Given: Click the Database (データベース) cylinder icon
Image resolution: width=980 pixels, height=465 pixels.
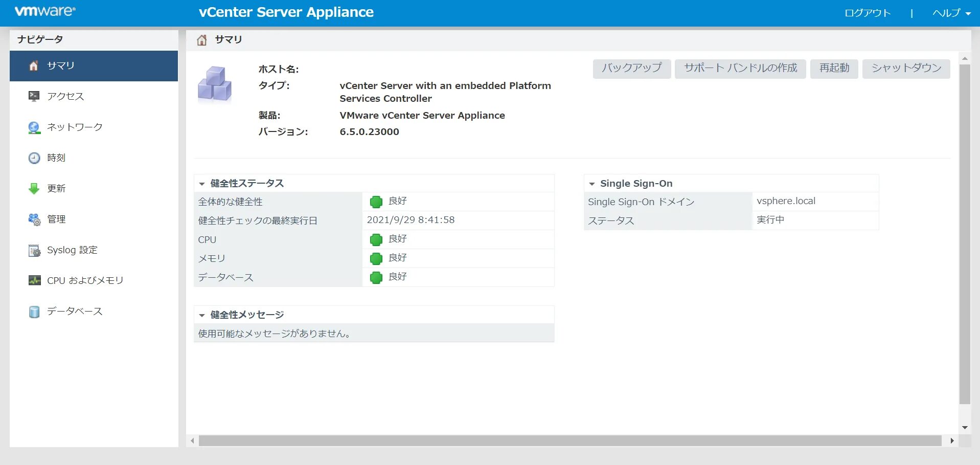Looking at the screenshot, I should (x=34, y=312).
